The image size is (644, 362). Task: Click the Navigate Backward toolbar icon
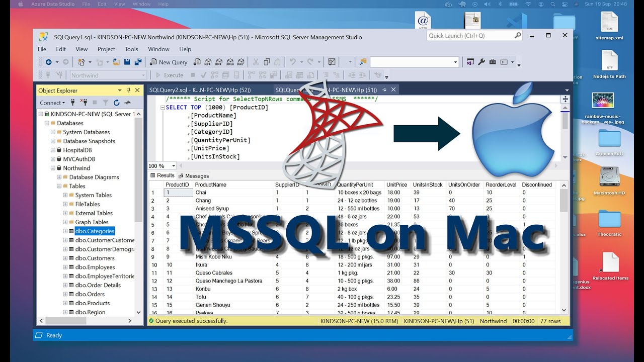click(x=49, y=62)
